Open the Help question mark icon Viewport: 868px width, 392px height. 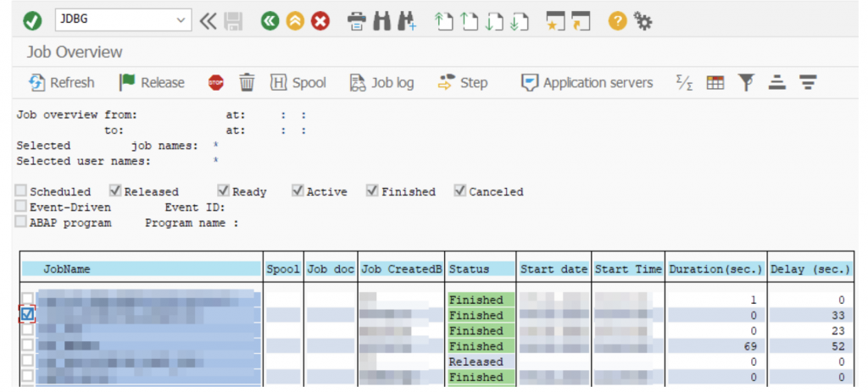618,20
